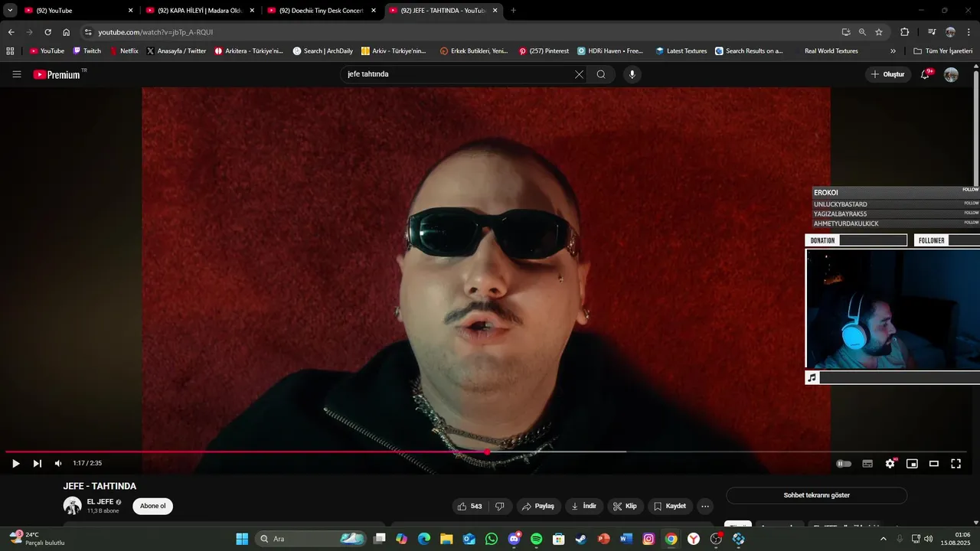Reload the current page
This screenshot has width=980, height=551.
point(47,32)
